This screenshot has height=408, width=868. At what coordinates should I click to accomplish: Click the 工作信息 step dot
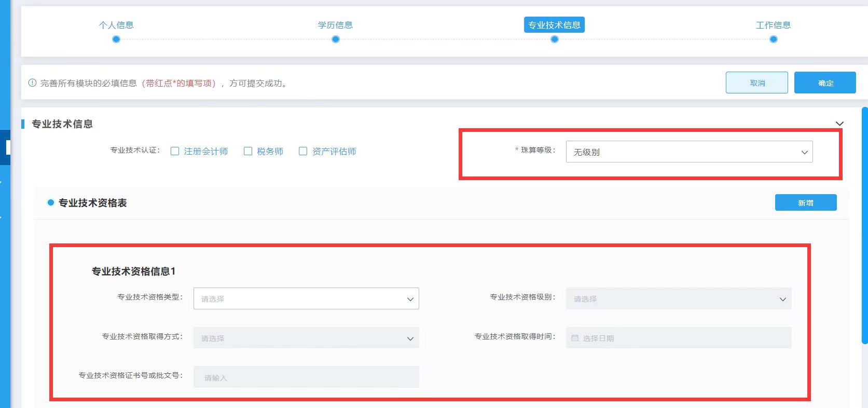click(774, 39)
